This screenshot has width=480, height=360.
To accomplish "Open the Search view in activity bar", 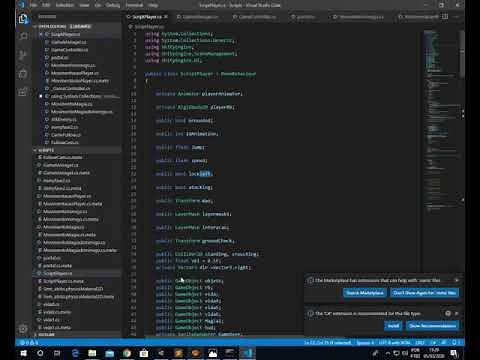I will (23, 36).
